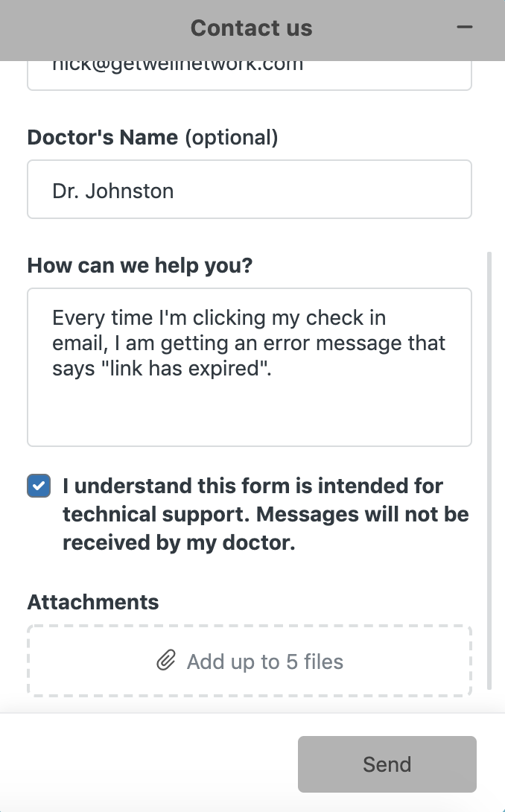Click the Doctor's Name label
The width and height of the screenshot is (505, 812).
click(x=103, y=137)
